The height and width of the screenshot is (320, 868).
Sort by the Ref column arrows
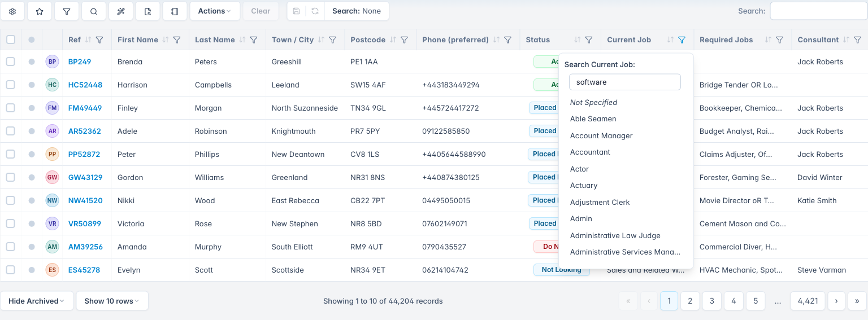(x=88, y=40)
